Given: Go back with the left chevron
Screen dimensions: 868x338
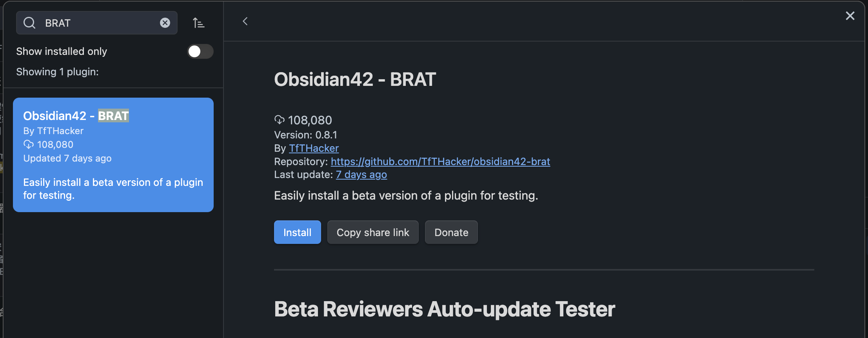Looking at the screenshot, I should tap(245, 21).
